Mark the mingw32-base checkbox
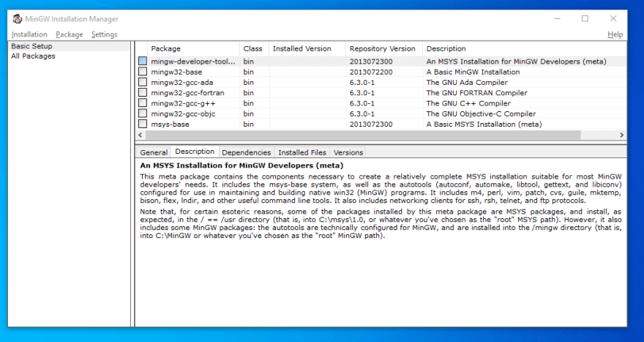The width and height of the screenshot is (644, 342). [x=143, y=72]
